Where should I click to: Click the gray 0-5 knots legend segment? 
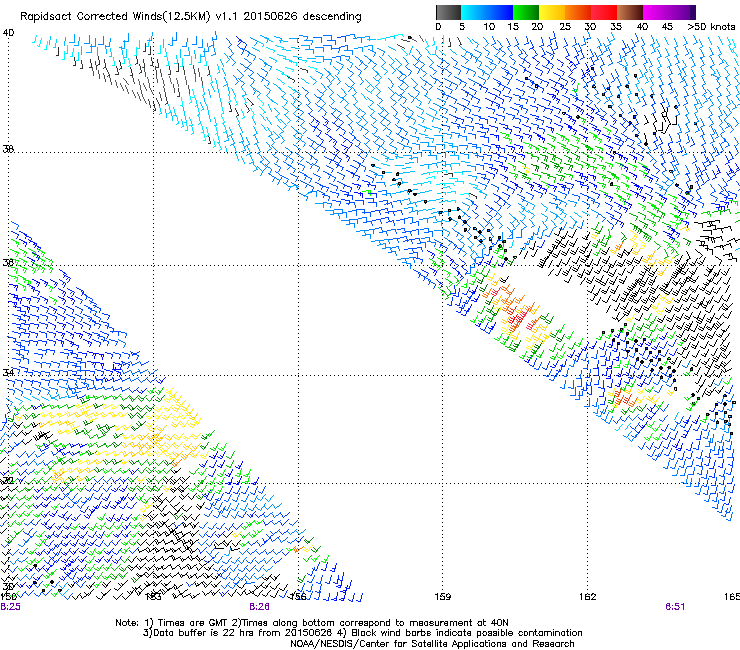(x=448, y=12)
